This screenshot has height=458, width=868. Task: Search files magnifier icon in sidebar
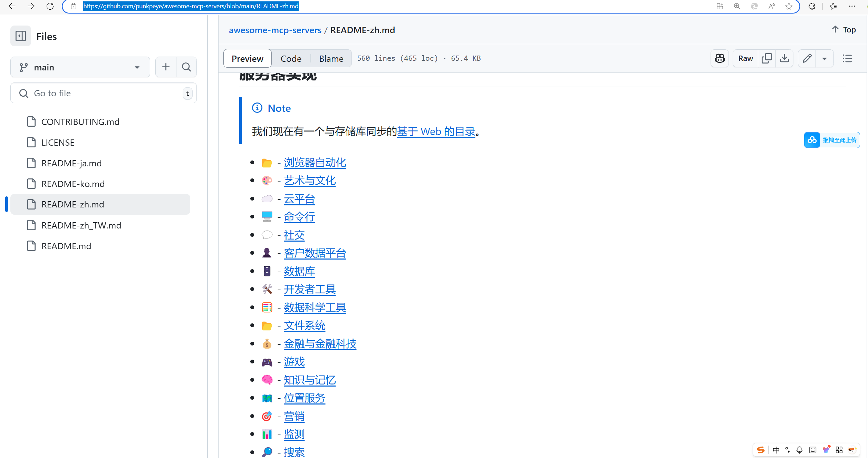click(x=186, y=67)
